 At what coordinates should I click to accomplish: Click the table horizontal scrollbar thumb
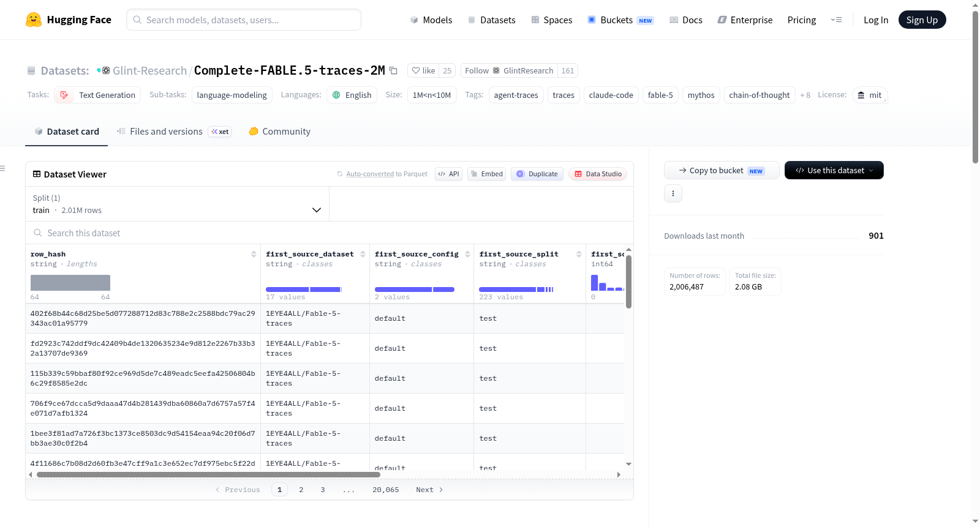(208, 474)
